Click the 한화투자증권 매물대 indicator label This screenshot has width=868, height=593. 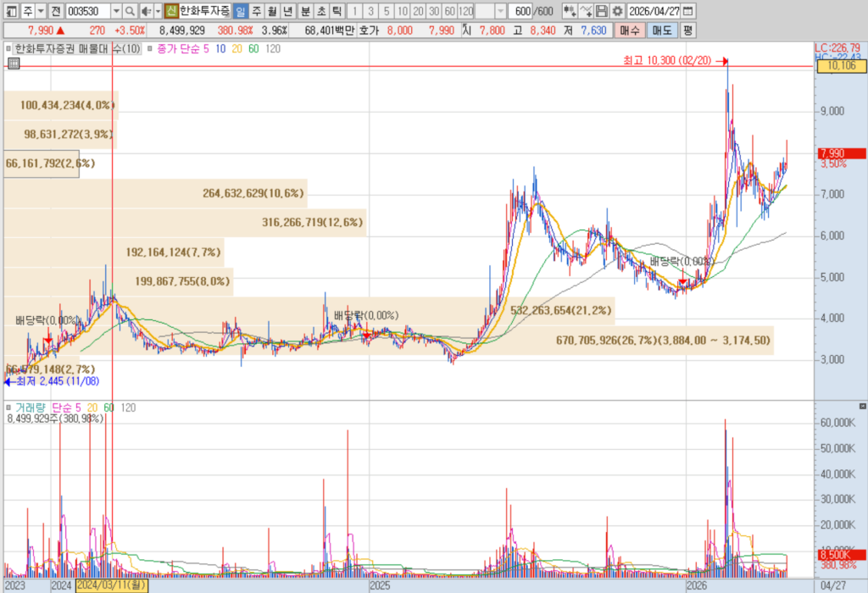click(77, 48)
